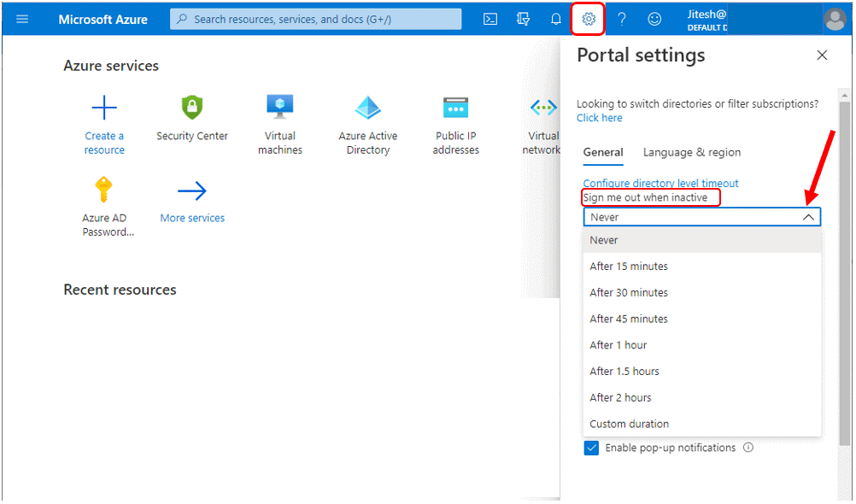Click the Create a resource plus icon
The height and width of the screenshot is (504, 856).
pyautogui.click(x=104, y=107)
